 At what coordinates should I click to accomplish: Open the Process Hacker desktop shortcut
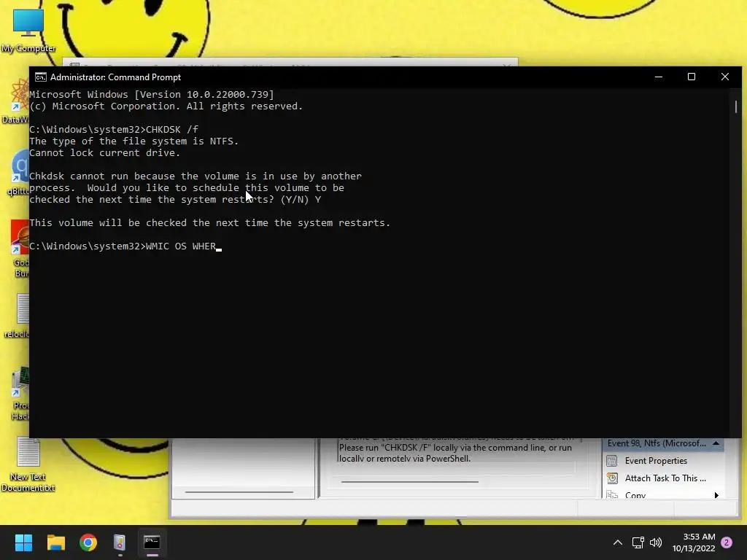(20, 394)
